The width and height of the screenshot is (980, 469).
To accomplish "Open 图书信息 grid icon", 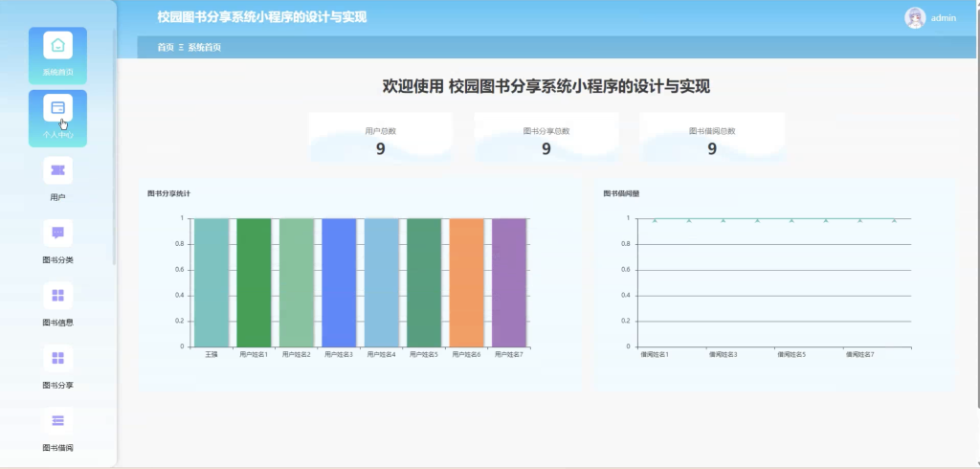I will (x=57, y=295).
